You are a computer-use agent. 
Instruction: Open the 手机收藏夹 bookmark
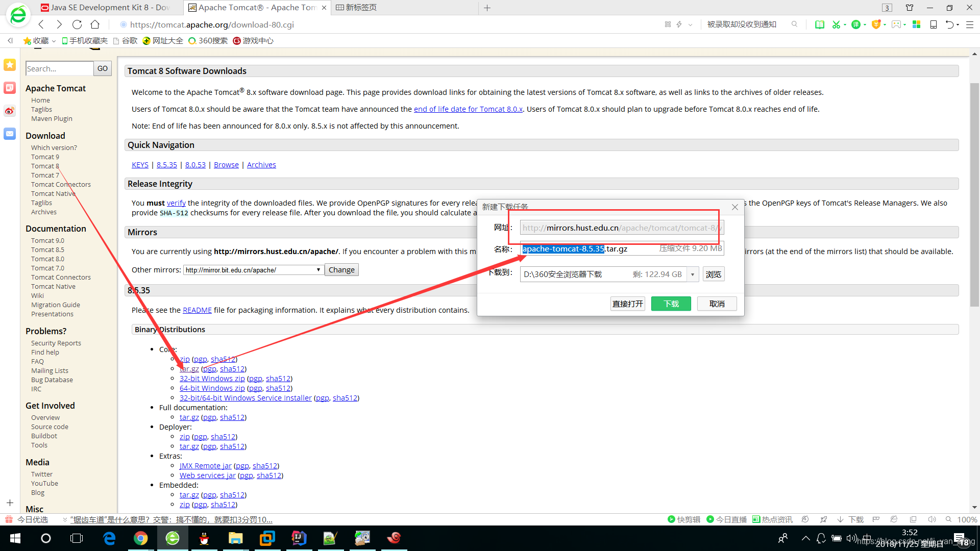click(x=84, y=41)
